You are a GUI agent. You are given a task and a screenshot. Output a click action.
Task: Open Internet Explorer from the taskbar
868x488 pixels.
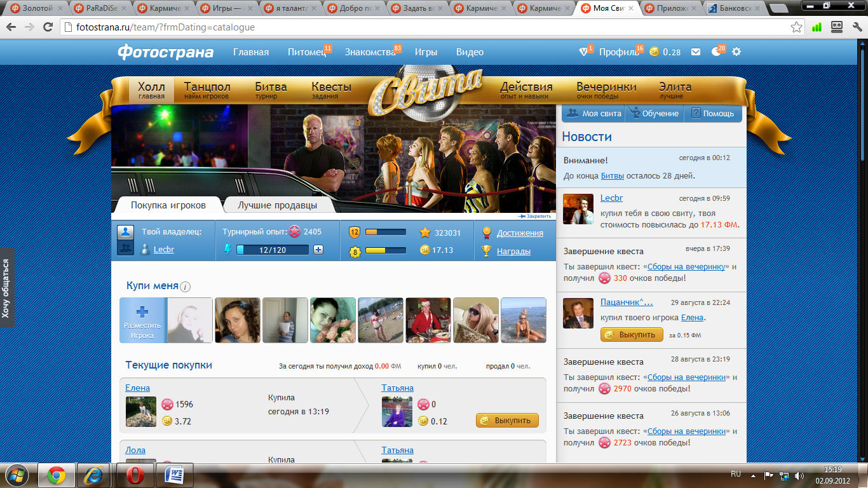[x=95, y=475]
